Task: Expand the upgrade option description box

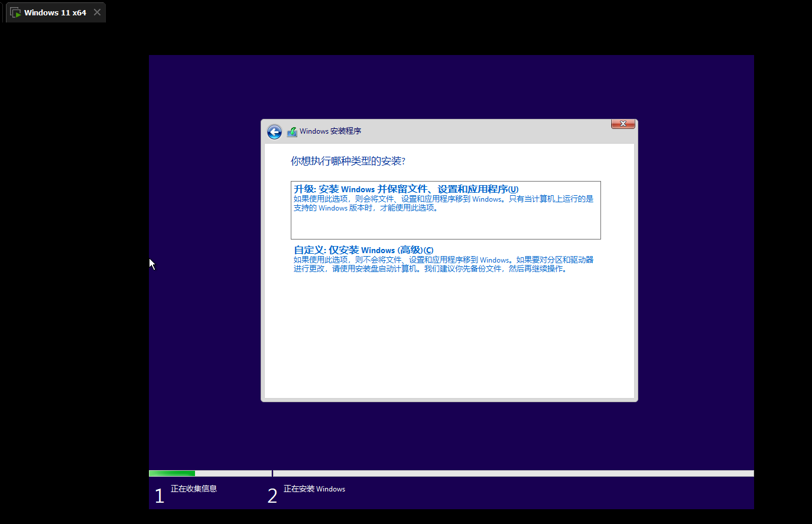Action: tap(445, 210)
